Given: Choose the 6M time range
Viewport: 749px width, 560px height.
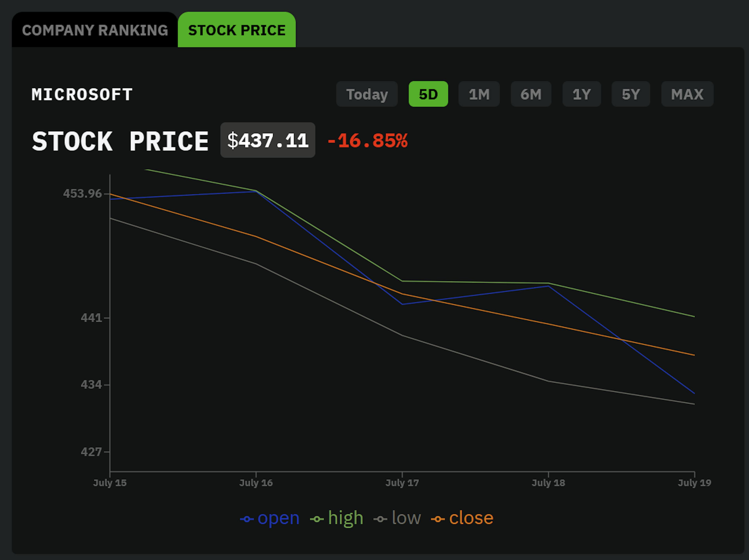Looking at the screenshot, I should pos(531,94).
